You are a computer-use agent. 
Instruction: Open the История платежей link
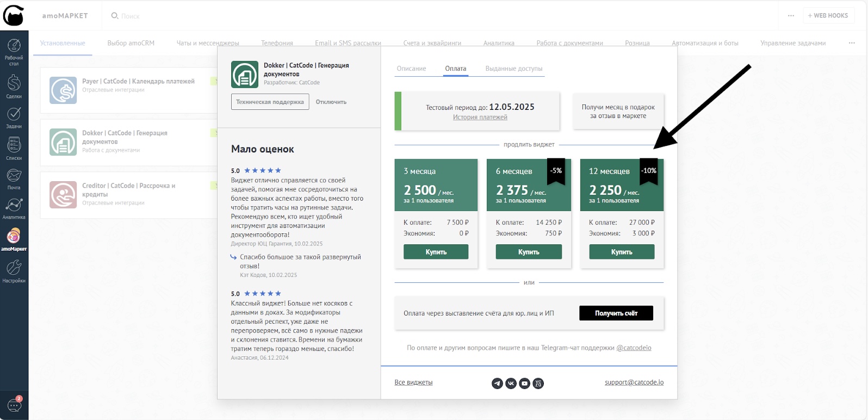click(480, 117)
